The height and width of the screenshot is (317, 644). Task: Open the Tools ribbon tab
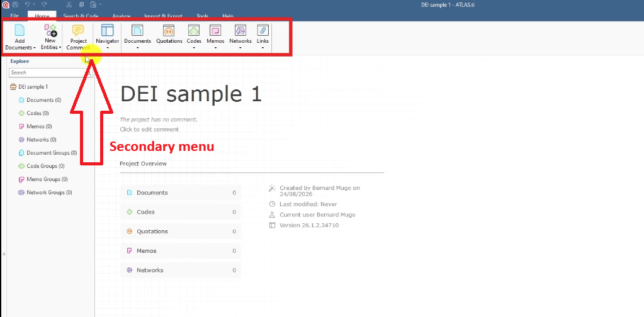[x=203, y=16]
